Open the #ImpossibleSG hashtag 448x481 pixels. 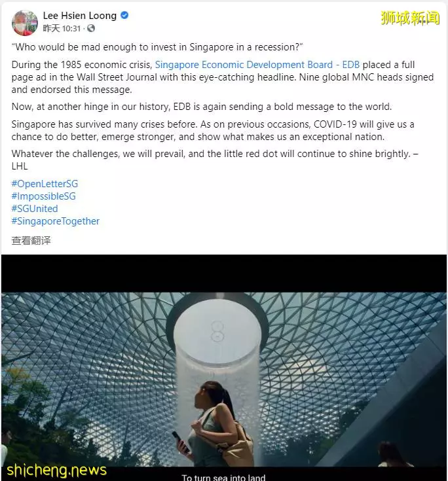(44, 196)
